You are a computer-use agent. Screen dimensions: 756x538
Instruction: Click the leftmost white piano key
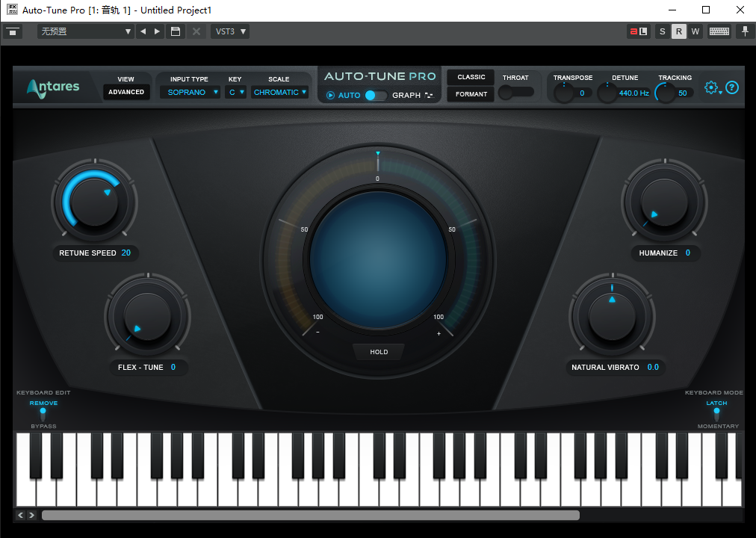pos(25,492)
